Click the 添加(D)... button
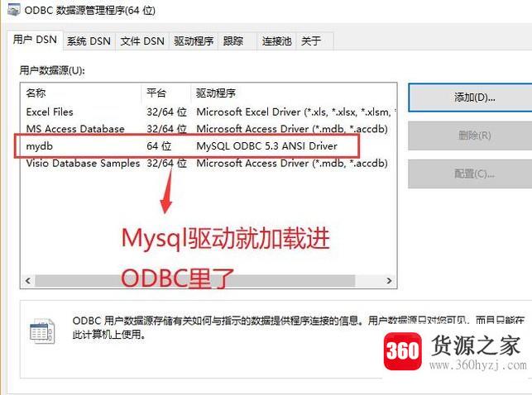This screenshot has height=395, width=532. pyautogui.click(x=472, y=98)
